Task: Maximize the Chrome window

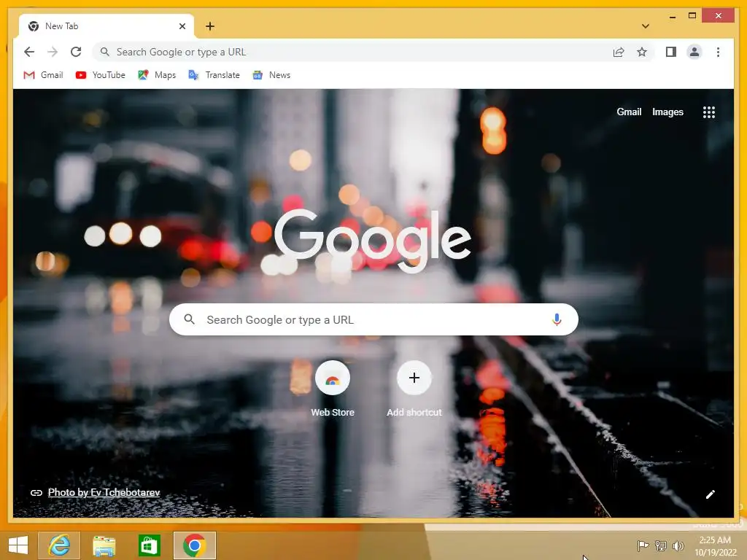Action: click(692, 16)
